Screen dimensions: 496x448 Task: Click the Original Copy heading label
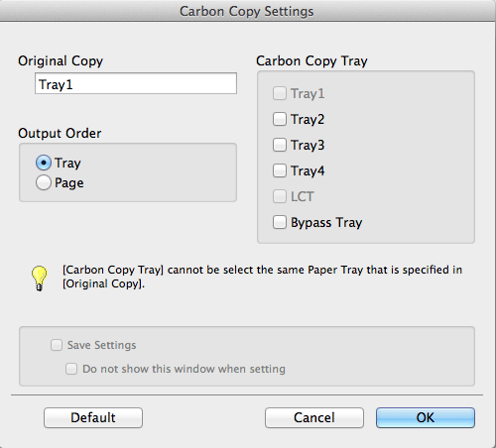pos(61,61)
